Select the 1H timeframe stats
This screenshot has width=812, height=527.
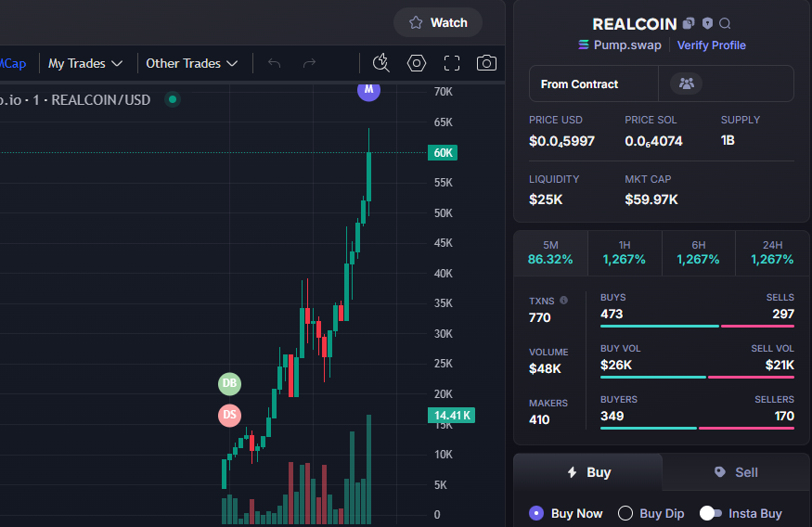pos(625,253)
